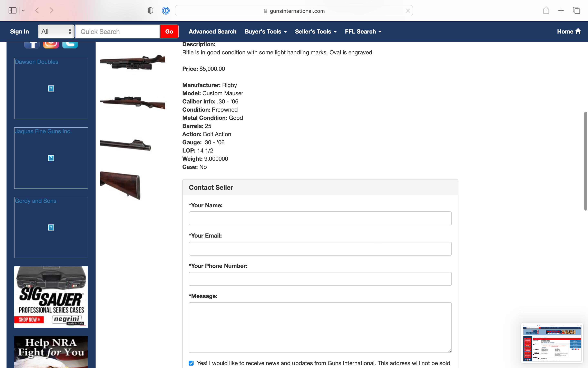
Task: View rifle stock butt thumbnail
Action: click(120, 185)
